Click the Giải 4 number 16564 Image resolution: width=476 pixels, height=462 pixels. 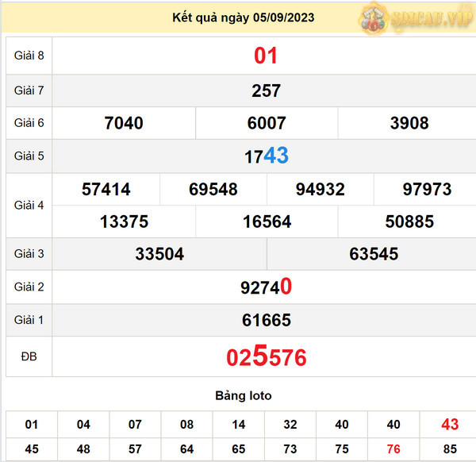point(267,221)
